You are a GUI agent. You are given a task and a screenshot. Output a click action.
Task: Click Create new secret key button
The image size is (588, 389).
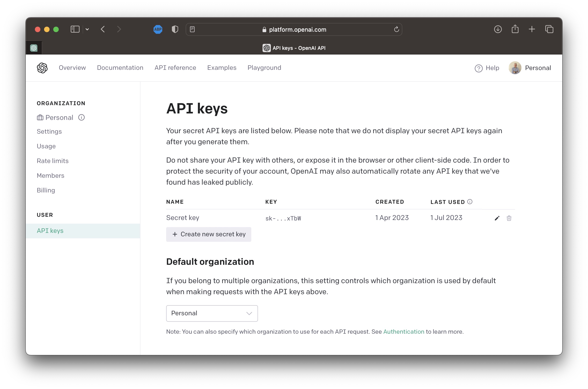[208, 234]
